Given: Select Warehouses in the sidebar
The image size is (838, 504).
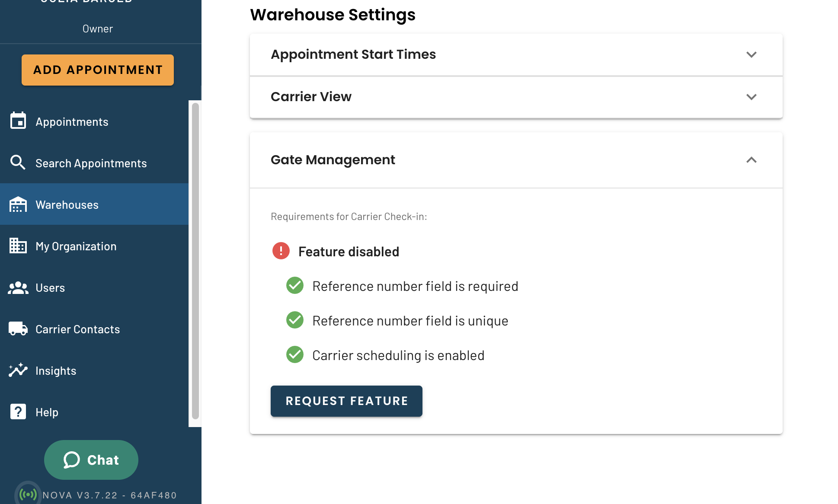Looking at the screenshot, I should coord(94,204).
